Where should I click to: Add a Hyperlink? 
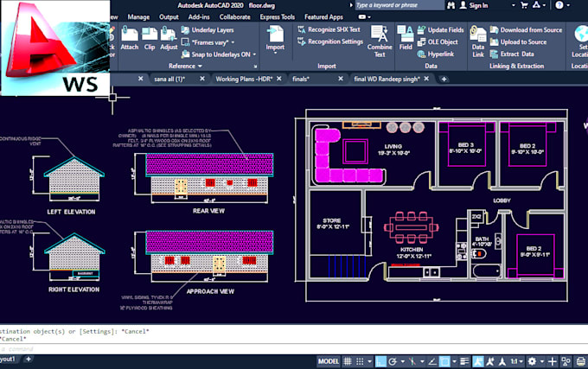436,54
